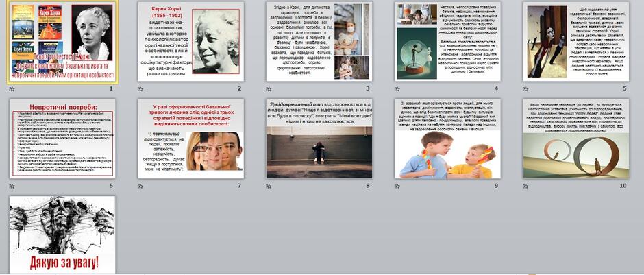
Task: Click slide number 6 label
Action: point(111,186)
